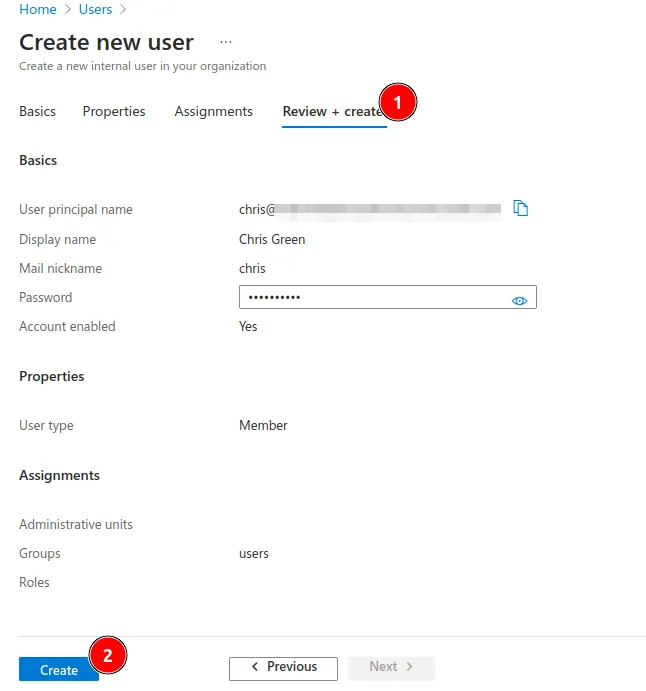The image size is (646, 691).
Task: Go back with the Previous button
Action: 283,667
